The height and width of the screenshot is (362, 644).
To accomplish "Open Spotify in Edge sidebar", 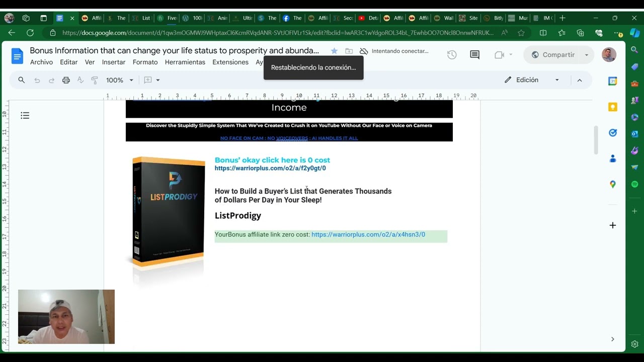I will tap(634, 184).
